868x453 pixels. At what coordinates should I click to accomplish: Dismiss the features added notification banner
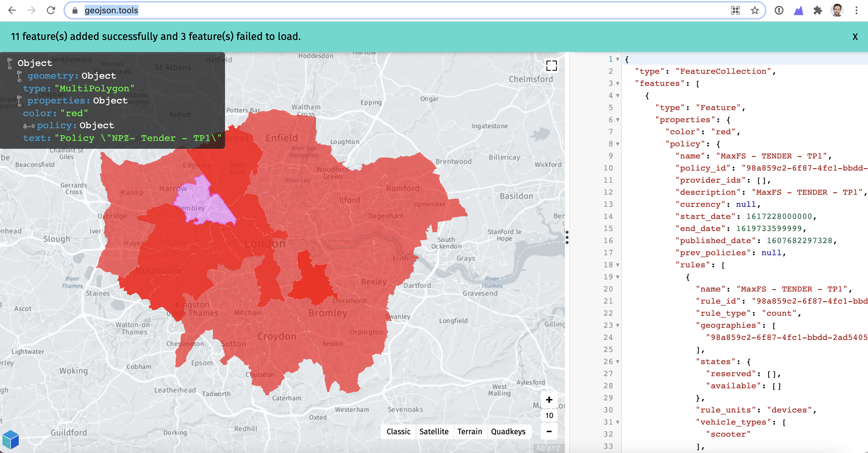click(855, 37)
